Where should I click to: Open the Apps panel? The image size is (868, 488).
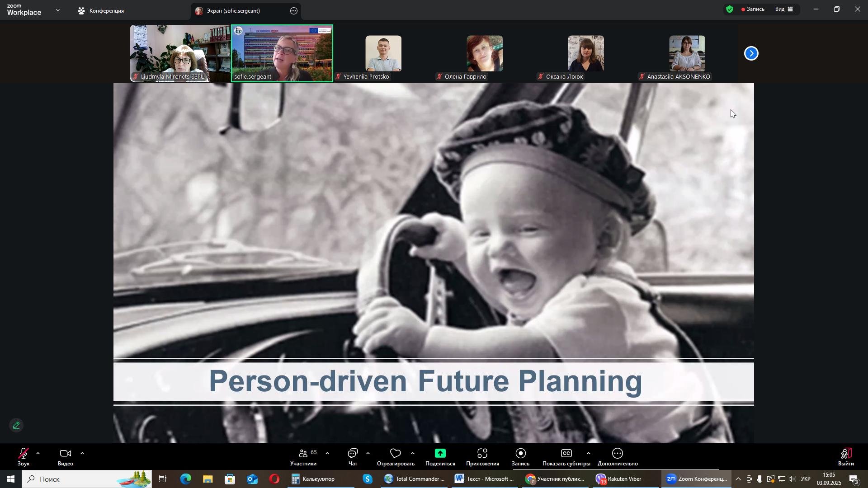(482, 454)
